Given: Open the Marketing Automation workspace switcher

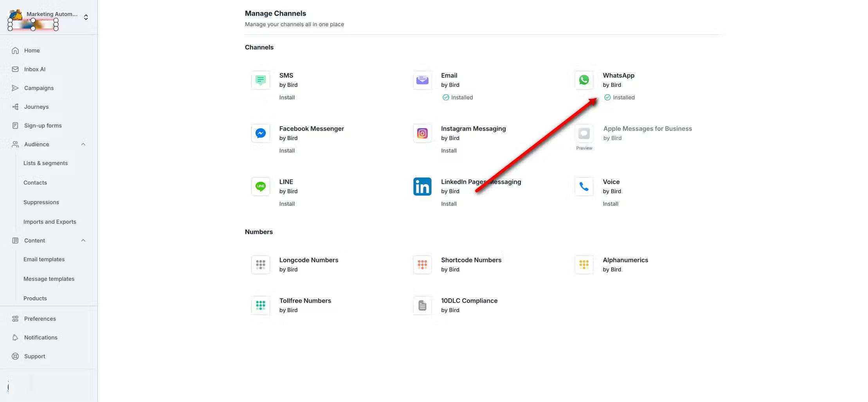Looking at the screenshot, I should point(86,17).
